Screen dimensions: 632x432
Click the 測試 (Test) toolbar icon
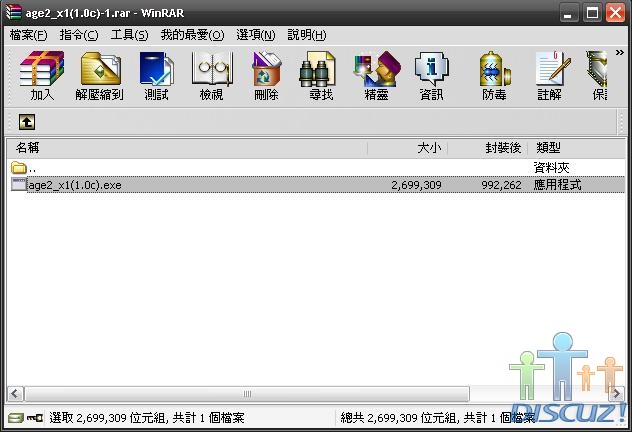tap(156, 76)
